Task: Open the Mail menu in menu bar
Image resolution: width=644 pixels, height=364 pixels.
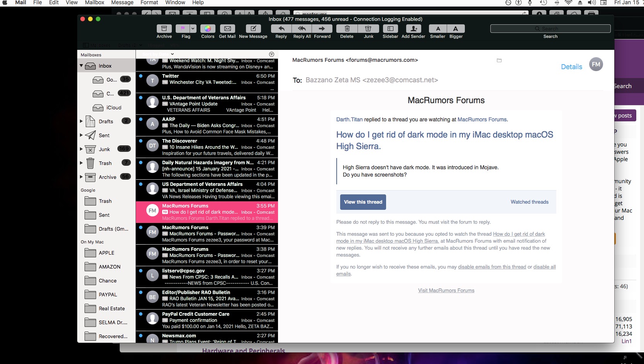Action: coord(20,2)
